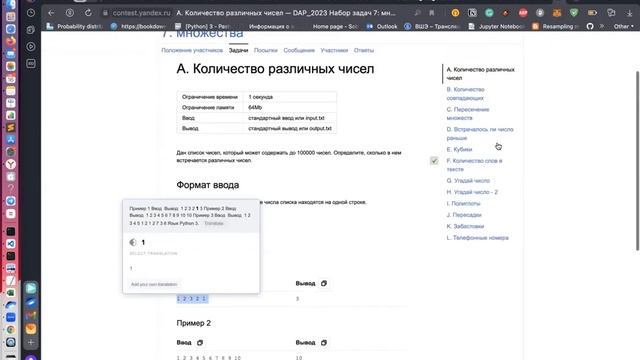
Task: Open task E. Кубики
Action: 459,149
